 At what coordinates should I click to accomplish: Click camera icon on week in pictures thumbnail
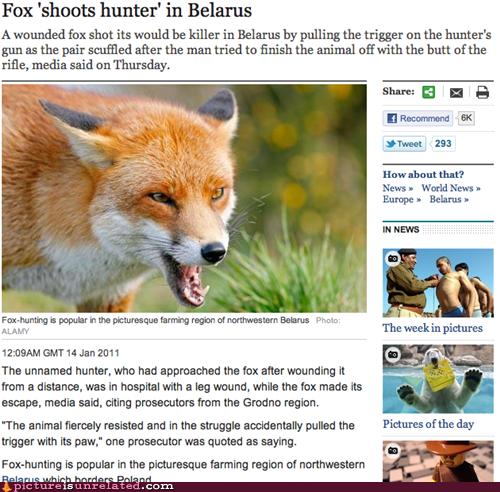point(393,258)
